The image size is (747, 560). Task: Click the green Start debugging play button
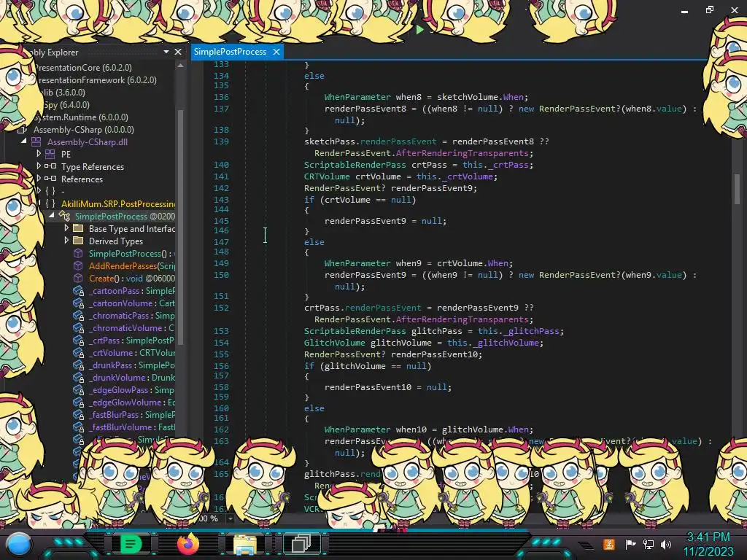click(x=419, y=29)
